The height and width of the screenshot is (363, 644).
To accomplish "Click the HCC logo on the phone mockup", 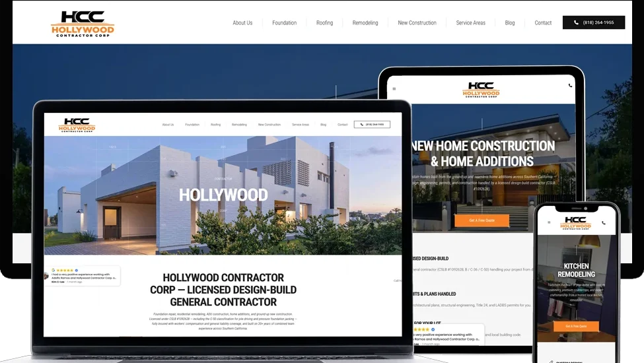I will (575, 222).
